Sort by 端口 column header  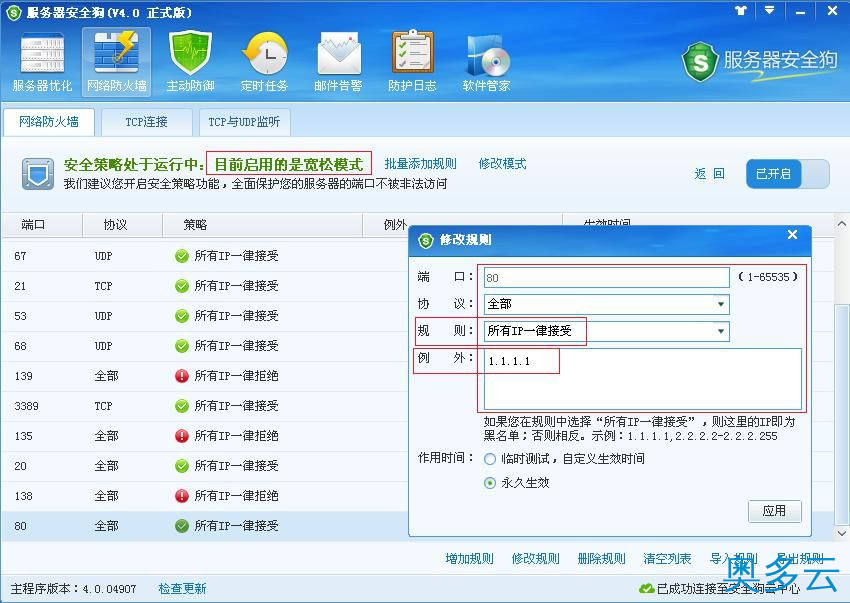click(x=42, y=224)
